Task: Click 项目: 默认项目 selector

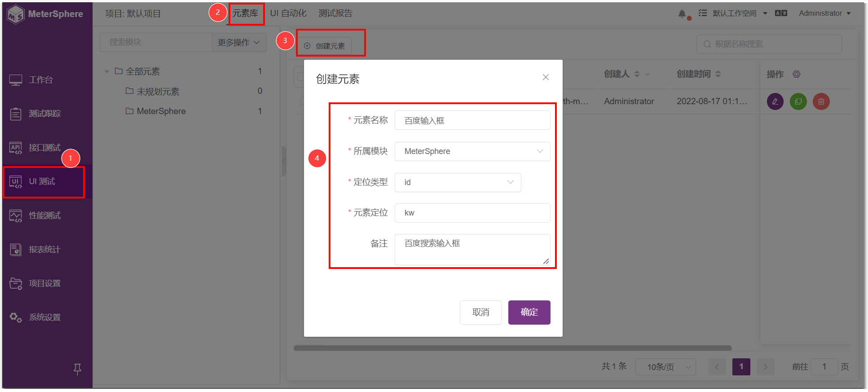Action: point(133,13)
